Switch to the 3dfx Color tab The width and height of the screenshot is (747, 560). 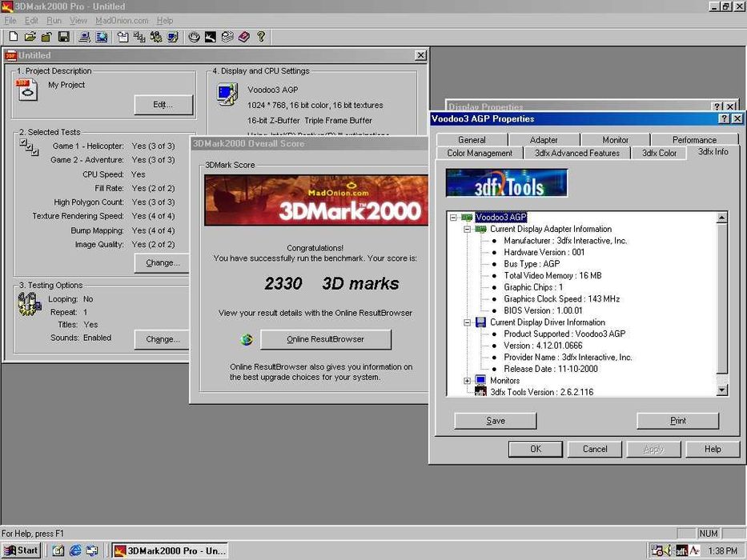click(659, 153)
